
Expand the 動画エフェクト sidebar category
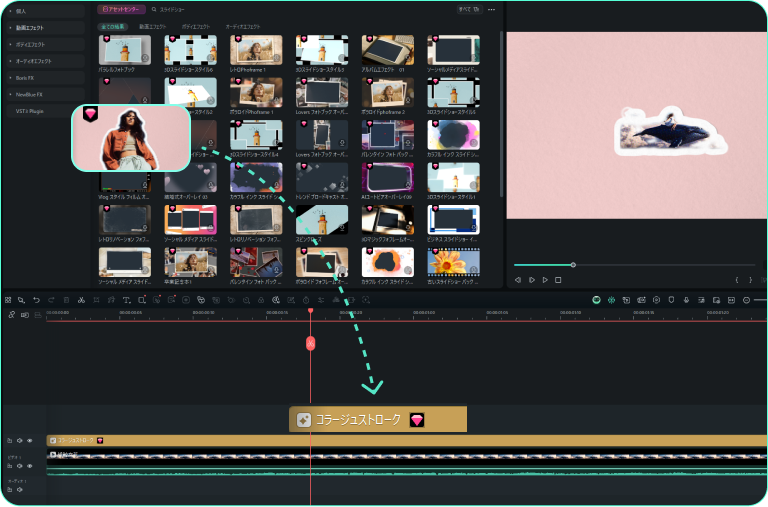pos(28,28)
